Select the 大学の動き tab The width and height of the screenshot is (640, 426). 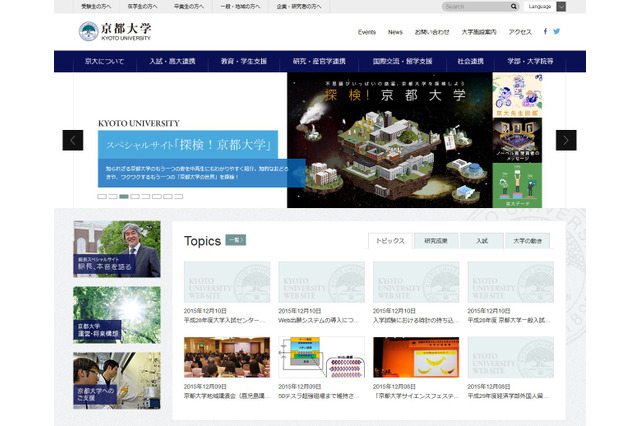[527, 241]
